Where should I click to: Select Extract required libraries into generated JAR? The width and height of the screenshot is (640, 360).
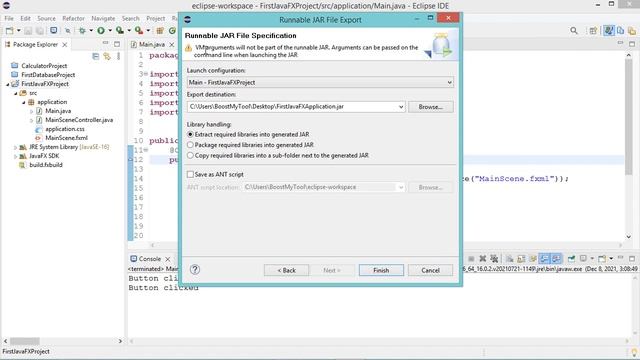click(x=190, y=134)
